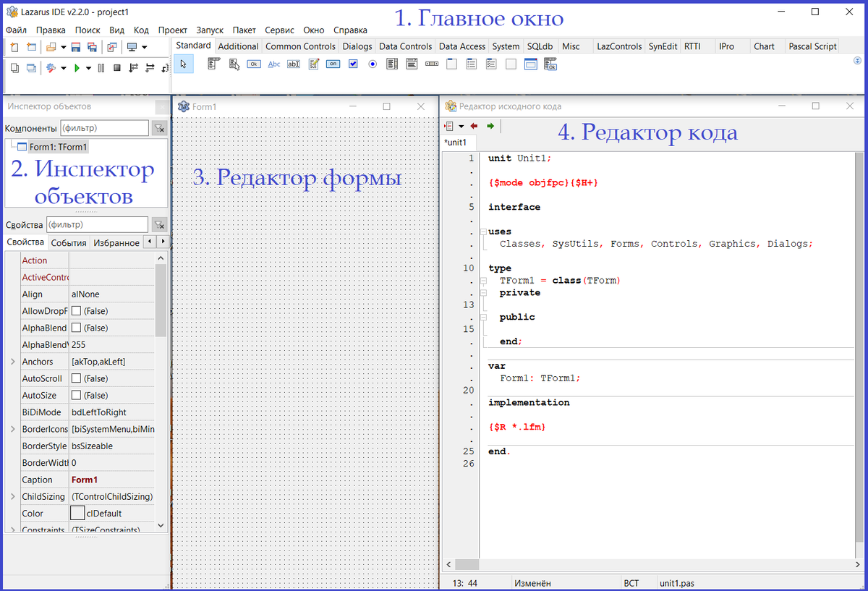The image size is (868, 591).
Task: Switch to Dialogs palette tab
Action: (357, 46)
